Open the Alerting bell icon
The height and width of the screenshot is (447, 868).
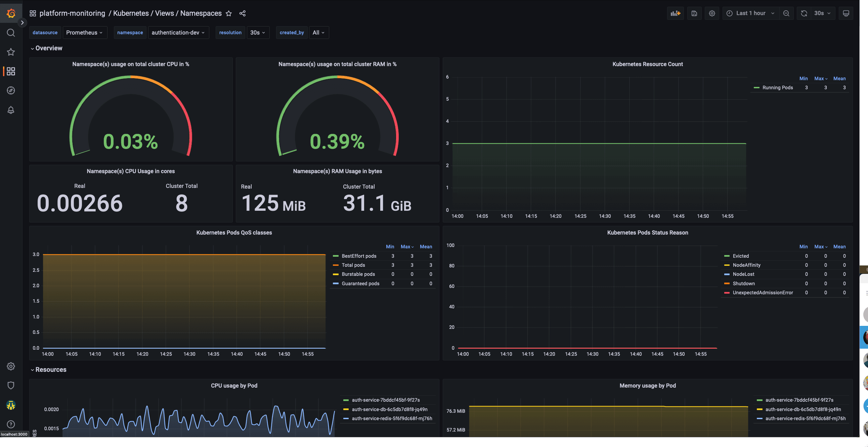tap(10, 110)
